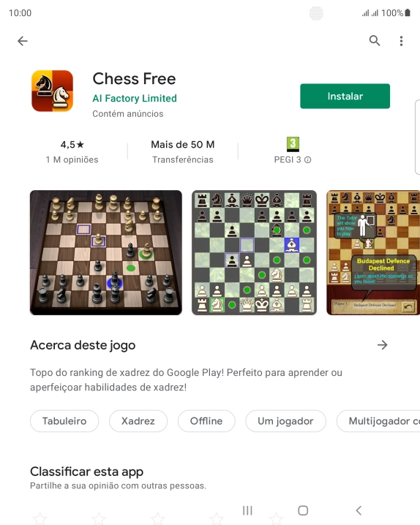Select the Tabuleiro tag chip
Viewport: 420px width, 525px height.
coord(64,421)
